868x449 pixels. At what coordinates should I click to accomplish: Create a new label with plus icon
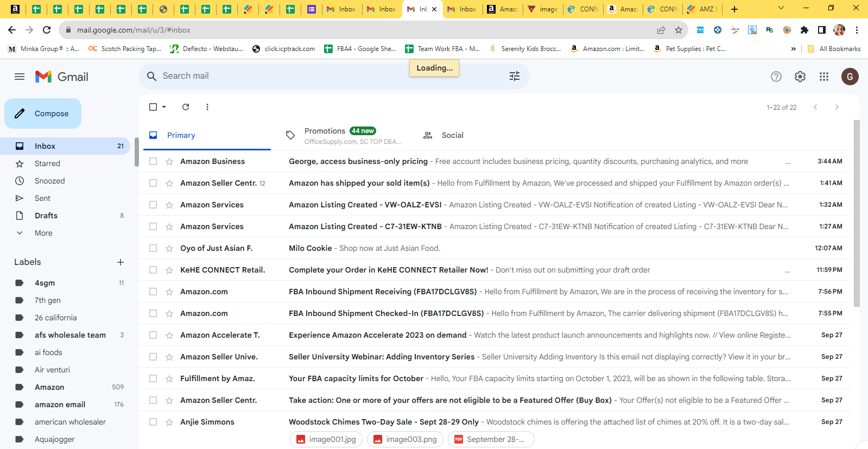121,262
